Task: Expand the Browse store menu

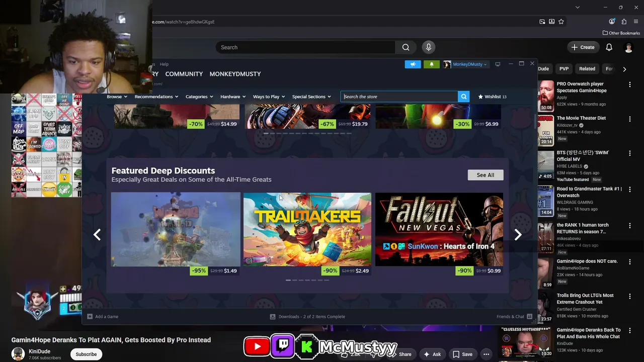Action: [x=117, y=97]
